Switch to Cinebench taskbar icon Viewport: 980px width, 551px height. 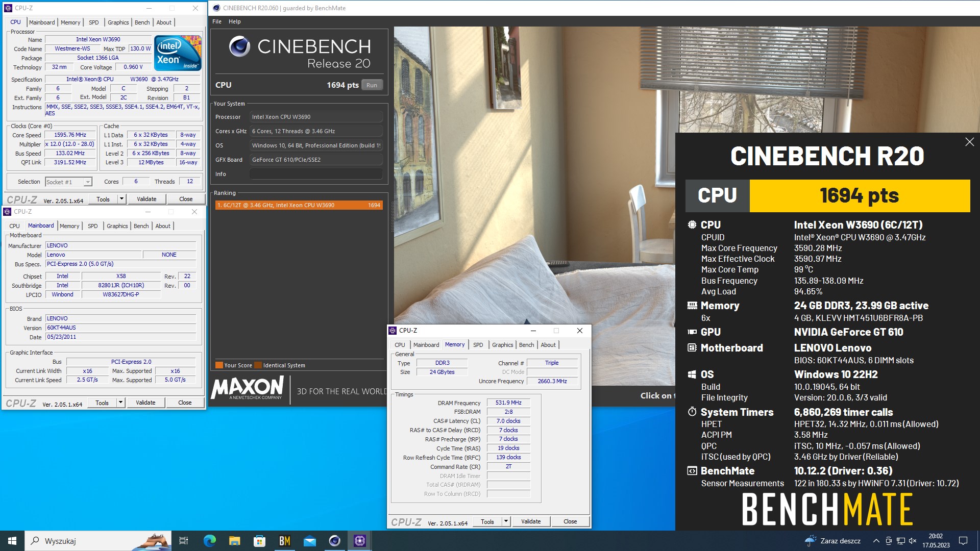[334, 541]
